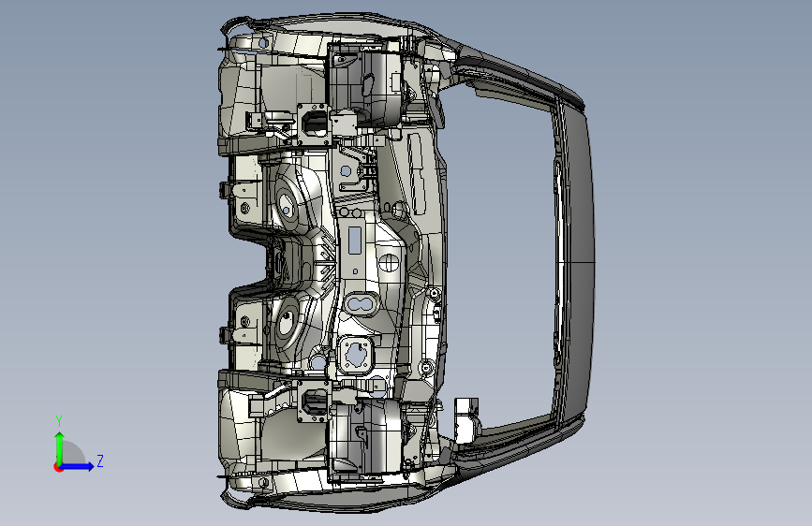Viewport: 812px width, 526px height.
Task: Click the red X axis origin dot
Action: tap(58, 467)
